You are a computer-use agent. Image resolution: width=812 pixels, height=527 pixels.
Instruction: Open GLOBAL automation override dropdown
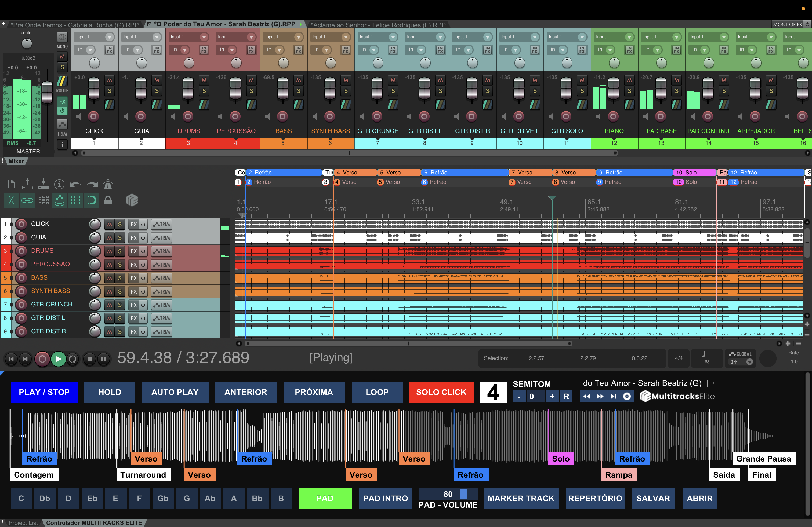[x=749, y=362]
